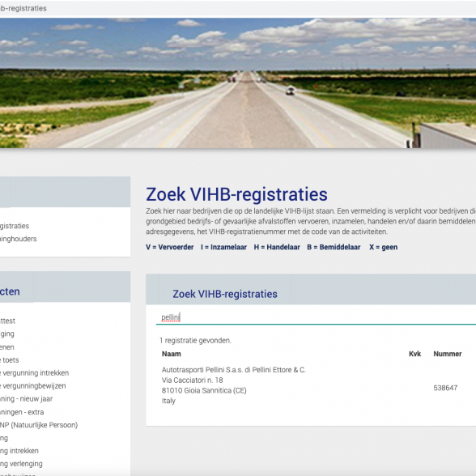Click the 'V = Vervoerder' legend text
This screenshot has width=476, height=476.
pyautogui.click(x=170, y=247)
